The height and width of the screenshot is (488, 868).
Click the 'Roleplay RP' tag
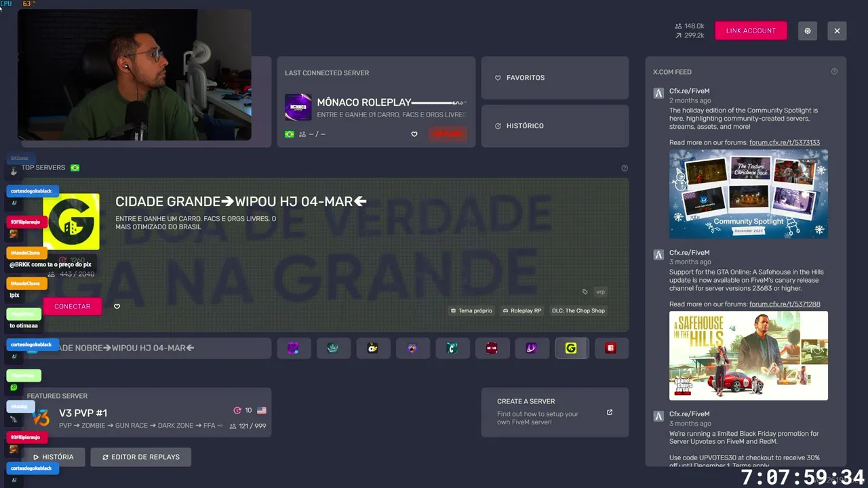click(x=521, y=310)
